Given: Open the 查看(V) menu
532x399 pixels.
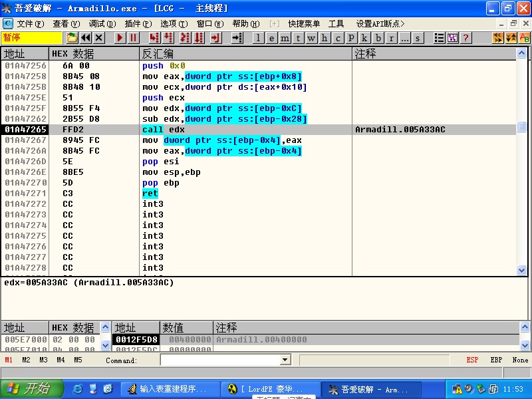Looking at the screenshot, I should (x=66, y=24).
